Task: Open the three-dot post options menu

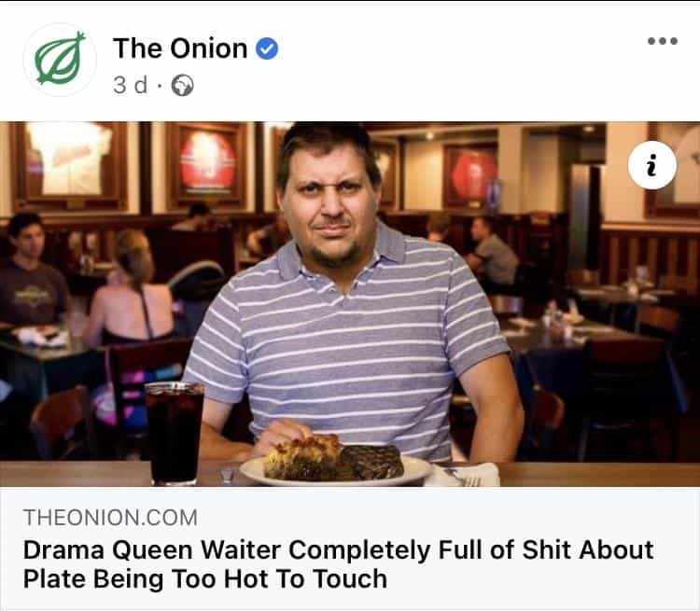Action: click(663, 41)
